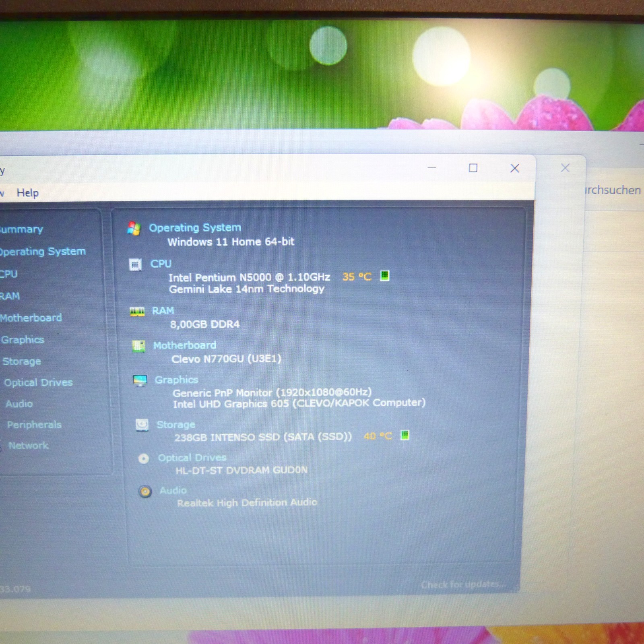Open the CPU heading link
The image size is (644, 644).
pyautogui.click(x=161, y=264)
